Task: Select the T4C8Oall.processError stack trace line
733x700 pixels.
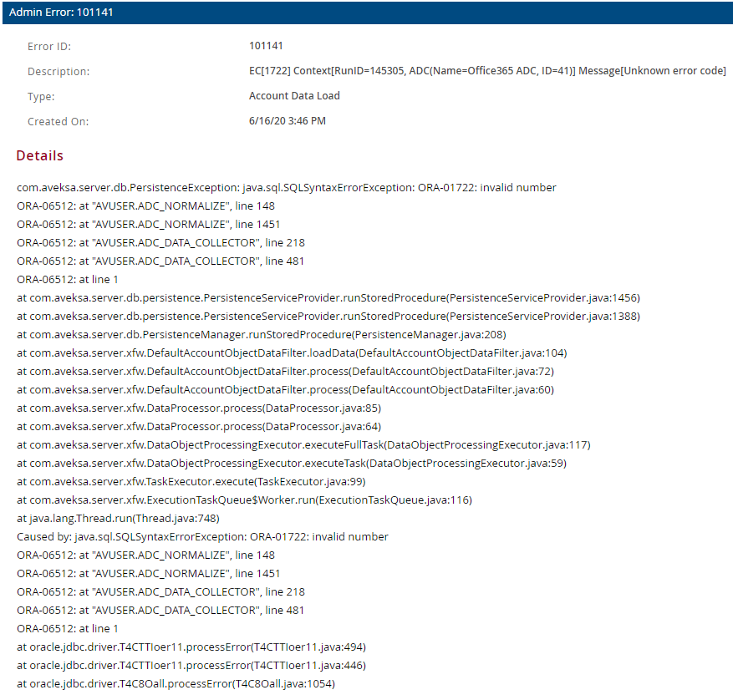Action: (176, 684)
